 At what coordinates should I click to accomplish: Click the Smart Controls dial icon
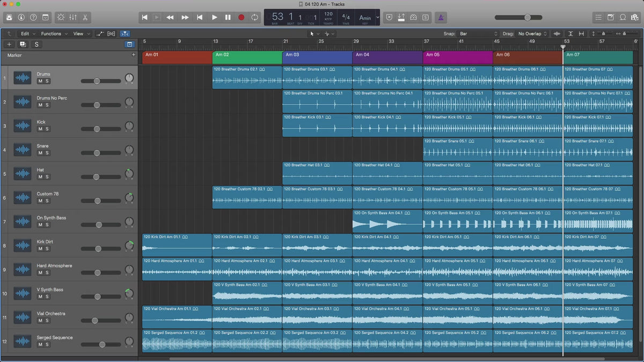pyautogui.click(x=60, y=17)
